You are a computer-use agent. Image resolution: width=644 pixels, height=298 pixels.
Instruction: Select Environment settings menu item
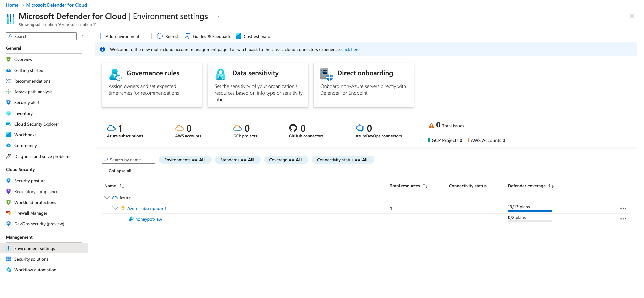[x=44, y=248]
